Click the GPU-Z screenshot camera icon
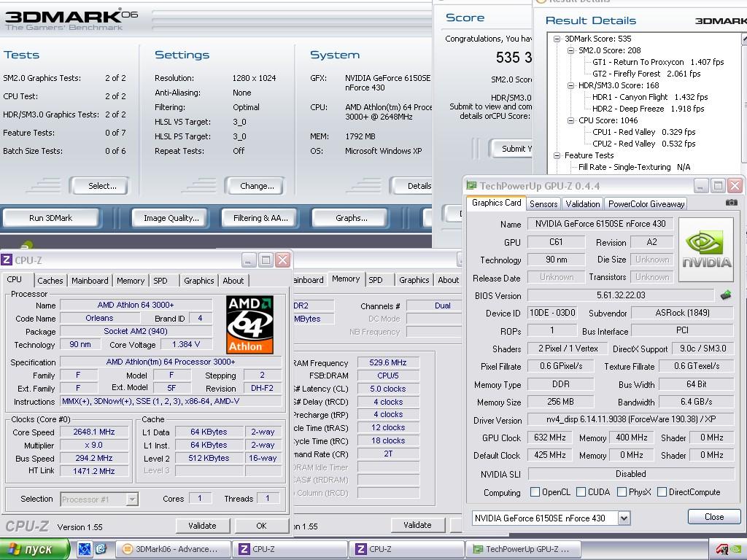 [x=731, y=203]
